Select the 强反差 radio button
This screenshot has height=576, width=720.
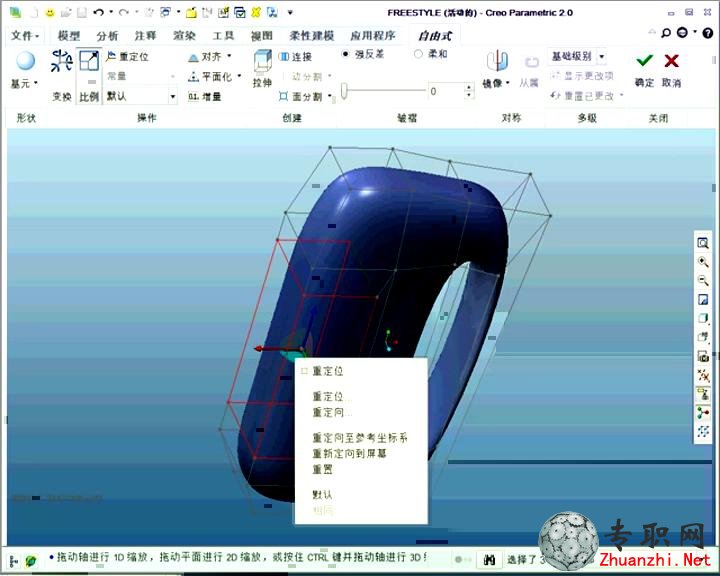(345, 54)
